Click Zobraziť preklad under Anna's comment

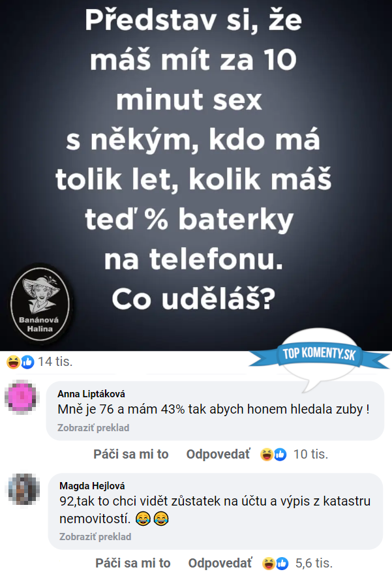point(93,427)
